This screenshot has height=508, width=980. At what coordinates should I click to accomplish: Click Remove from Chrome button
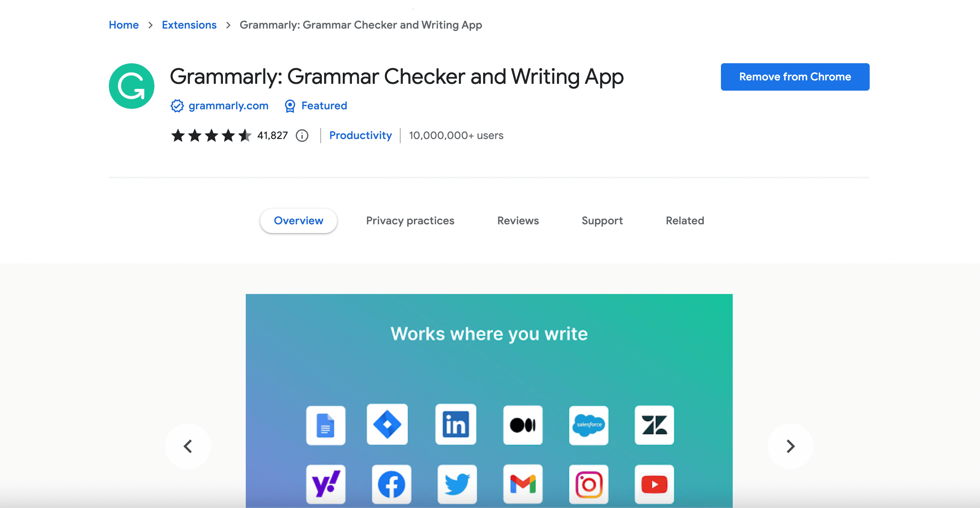click(795, 77)
